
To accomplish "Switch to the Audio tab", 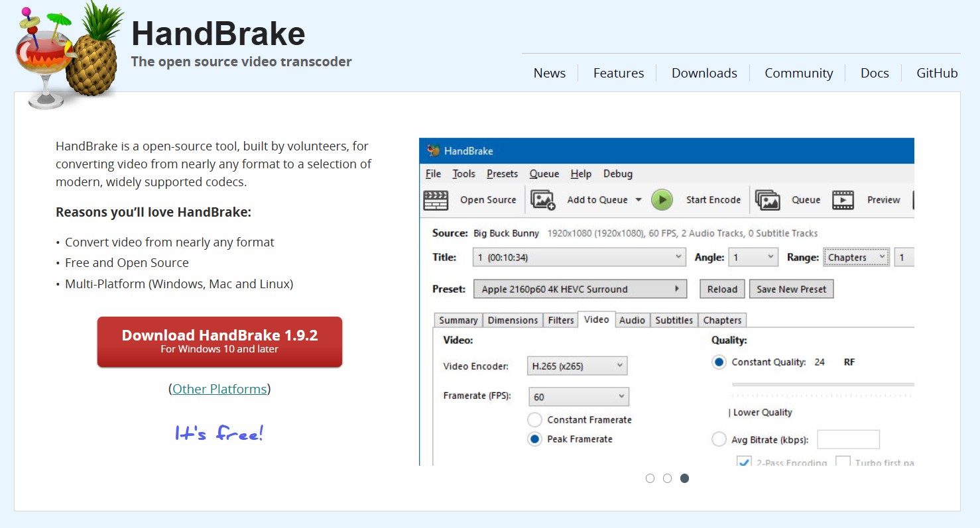I will 632,321.
